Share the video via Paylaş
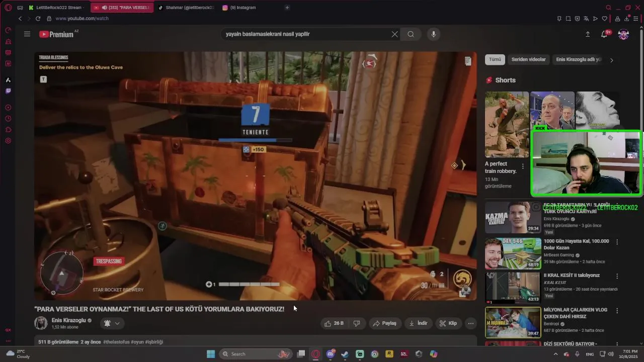 pyautogui.click(x=384, y=323)
